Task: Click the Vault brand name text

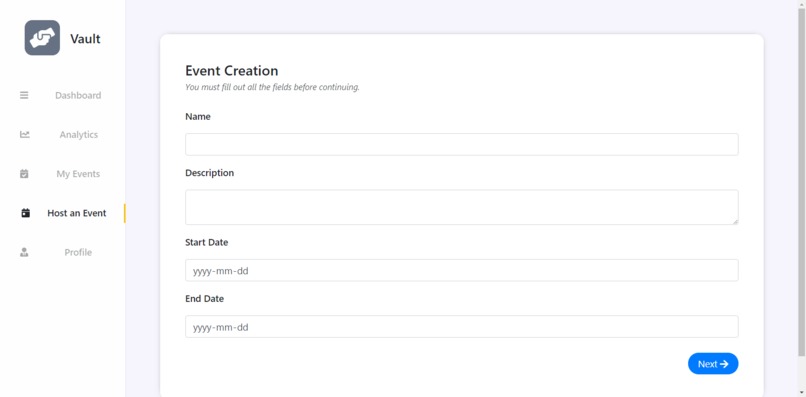Action: point(85,39)
